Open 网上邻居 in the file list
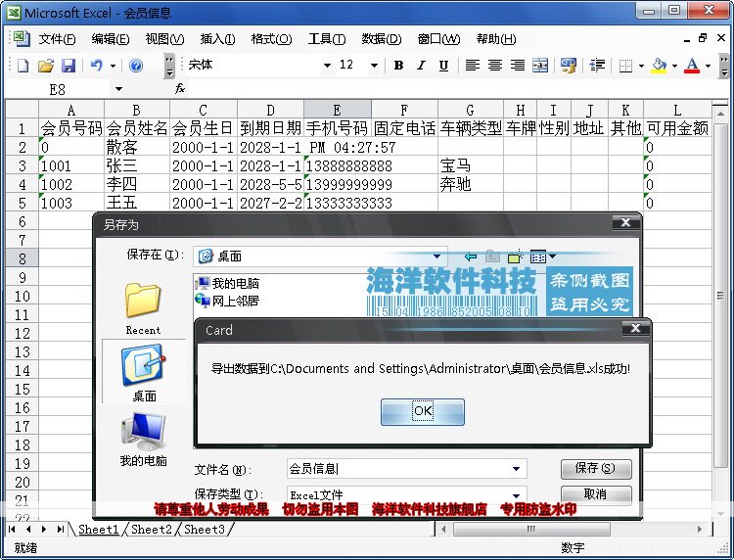 227,302
